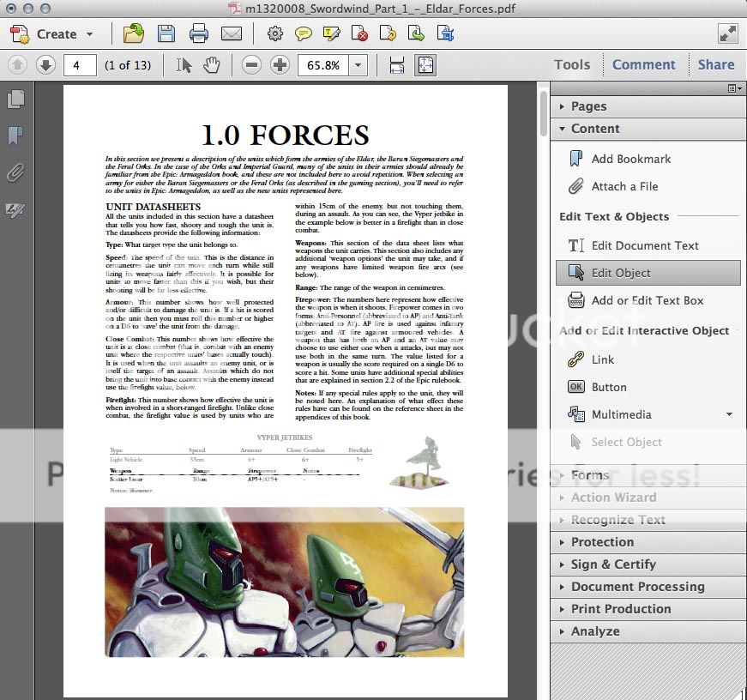Click the '1.0 FORCES' page heading
Viewport: 747px width, 700px height.
286,135
